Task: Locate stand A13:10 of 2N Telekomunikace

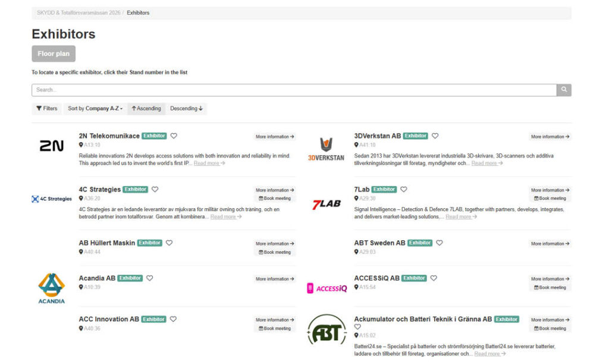Action: pyautogui.click(x=92, y=145)
